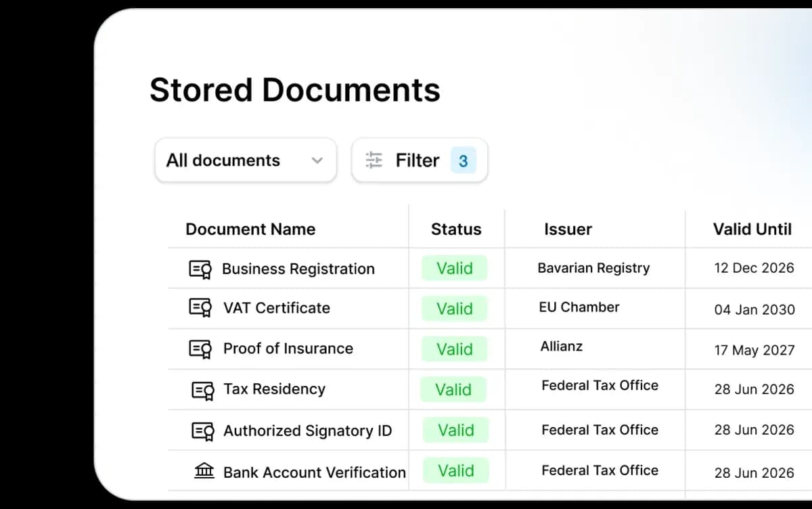Click the Proof of Insurance certificate icon
Viewport: 812px width, 509px height.
(x=200, y=349)
